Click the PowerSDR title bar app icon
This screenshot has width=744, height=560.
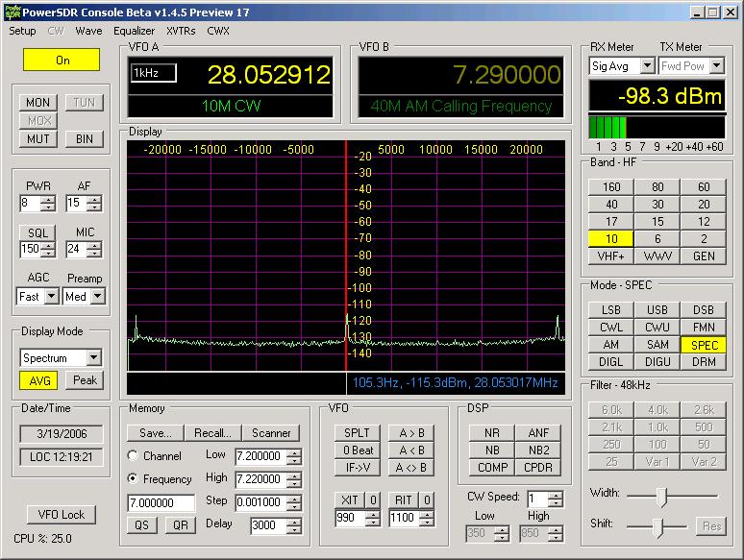(x=12, y=12)
